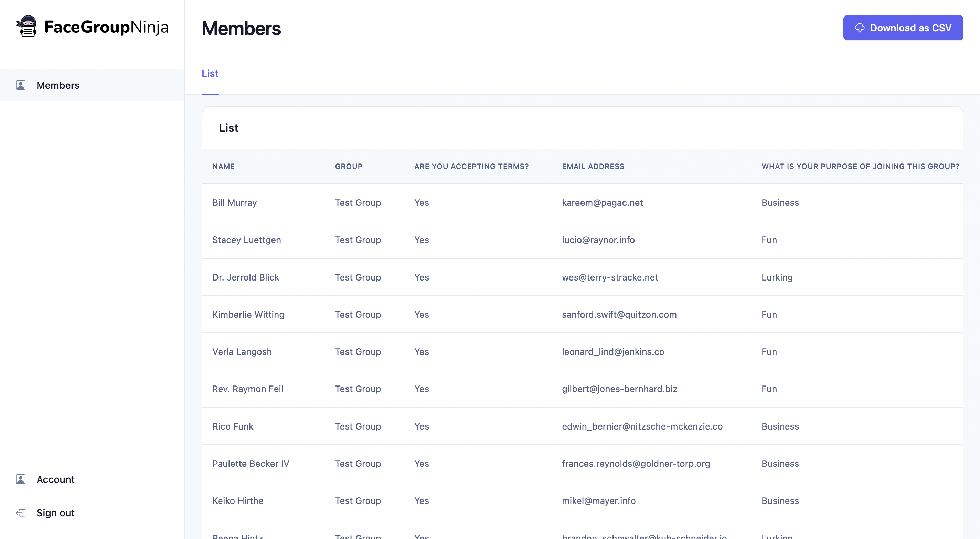Click Test Group in Keiko Hirthe row
The image size is (980, 539).
(x=358, y=500)
